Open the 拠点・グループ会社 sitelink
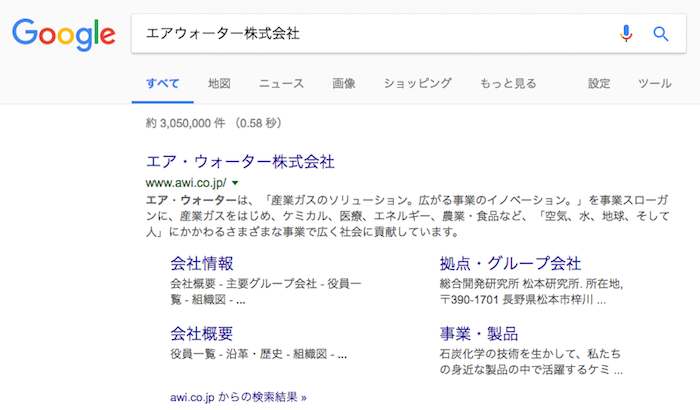The height and width of the screenshot is (410, 700). [510, 264]
